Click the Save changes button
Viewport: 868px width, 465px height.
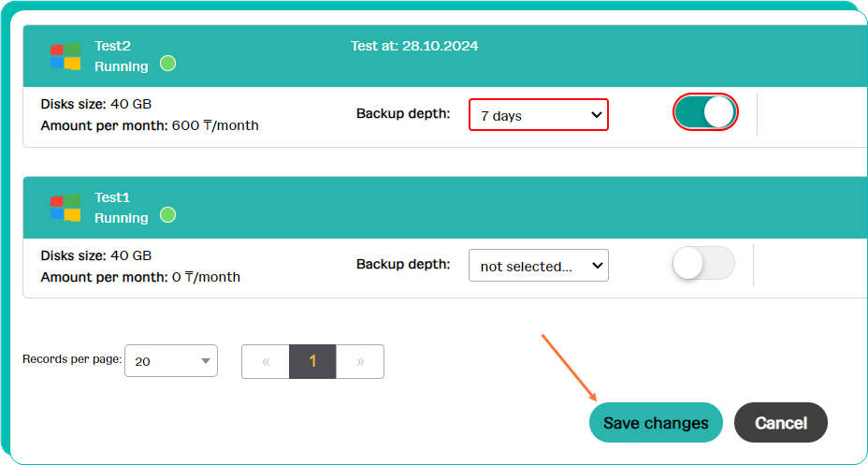pyautogui.click(x=656, y=422)
